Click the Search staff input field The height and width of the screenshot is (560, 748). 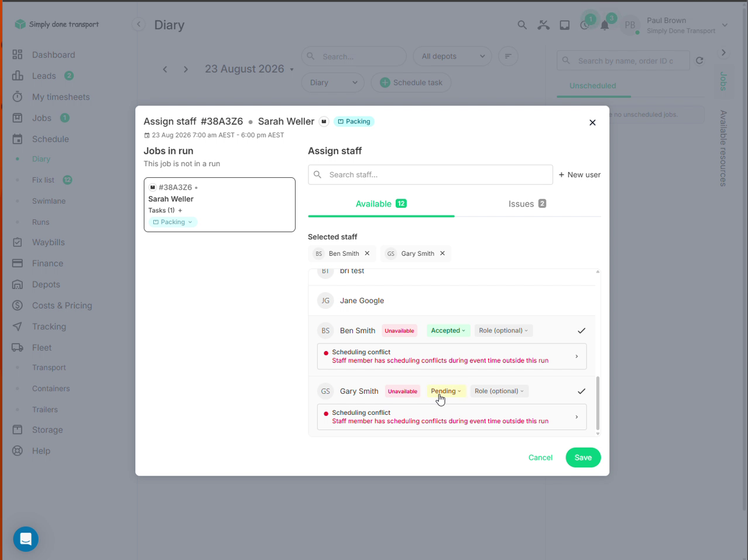click(x=430, y=175)
